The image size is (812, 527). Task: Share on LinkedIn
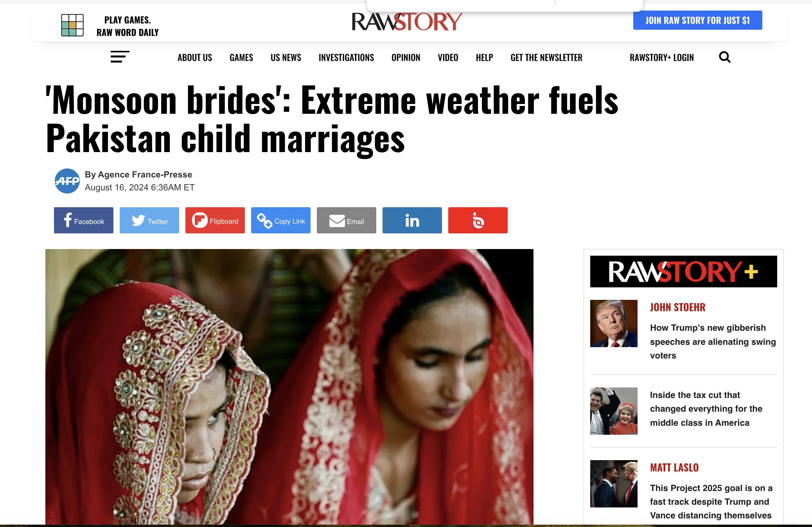pyautogui.click(x=412, y=220)
